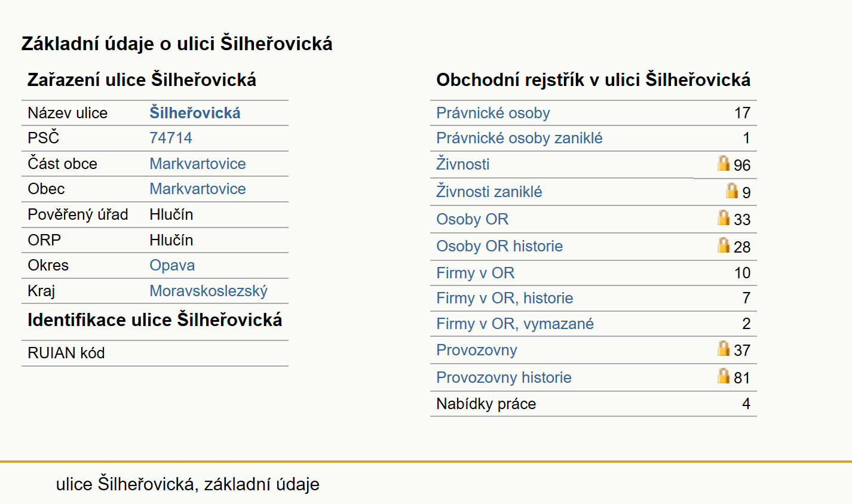Open the Provozovny historie link
Screen dimensions: 852x504
(x=504, y=377)
